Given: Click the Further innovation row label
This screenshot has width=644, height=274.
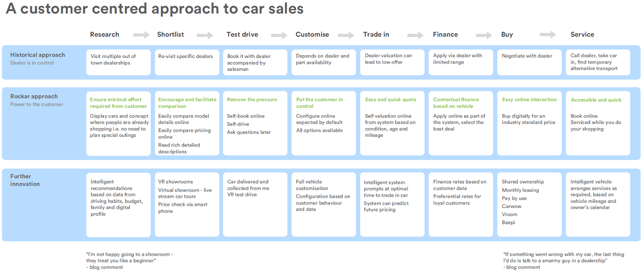Looking at the screenshot, I should click(x=25, y=180).
